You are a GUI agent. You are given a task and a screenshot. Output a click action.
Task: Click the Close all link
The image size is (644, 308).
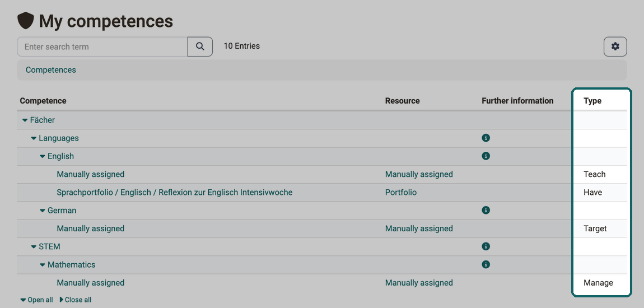pos(76,300)
